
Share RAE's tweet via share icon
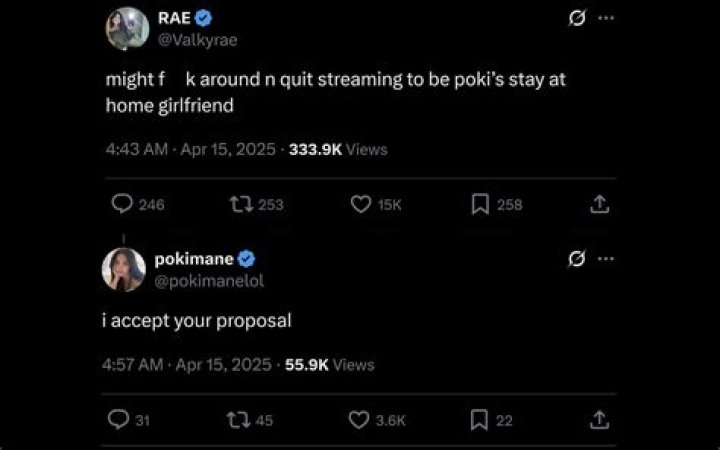[x=599, y=204]
